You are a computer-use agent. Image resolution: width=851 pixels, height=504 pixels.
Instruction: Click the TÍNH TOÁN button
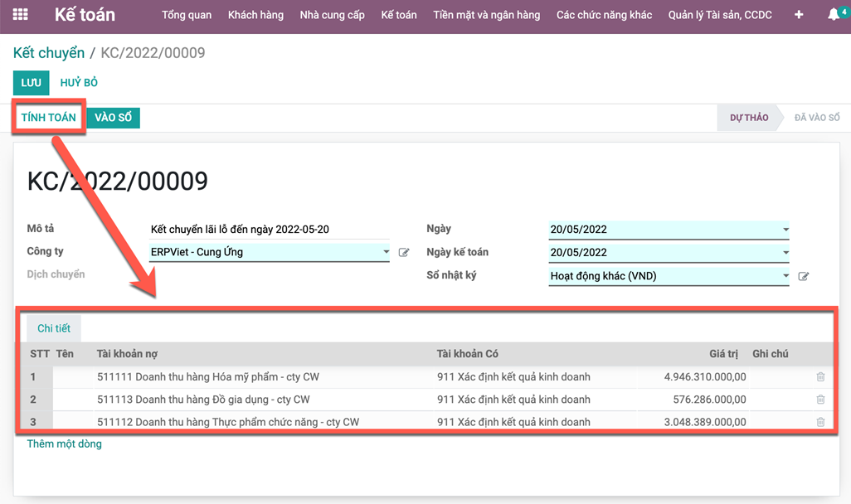[x=48, y=117]
